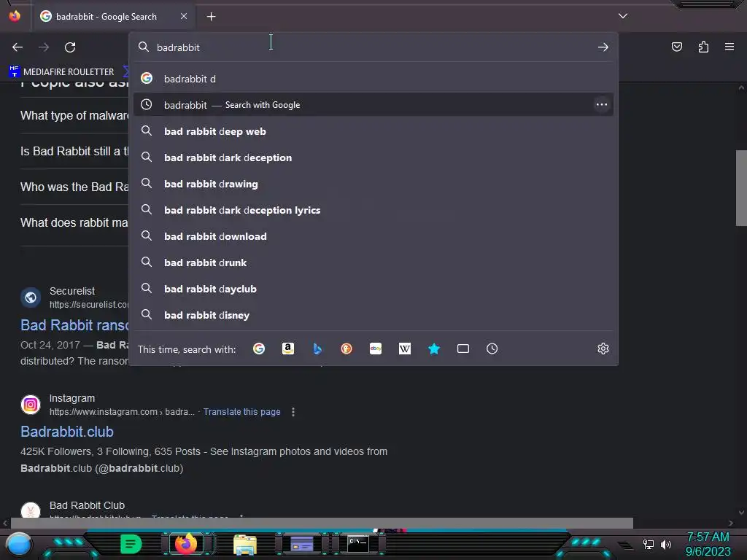Open a new browser tab
Viewport: 747px width, 560px height.
coord(211,17)
